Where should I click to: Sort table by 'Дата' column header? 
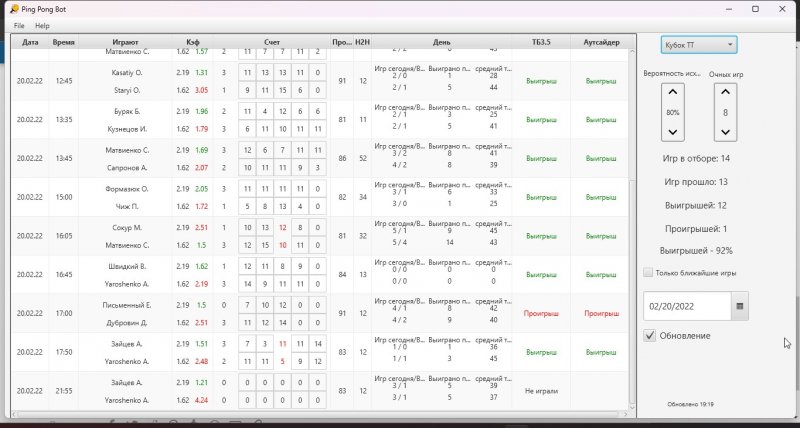point(30,43)
